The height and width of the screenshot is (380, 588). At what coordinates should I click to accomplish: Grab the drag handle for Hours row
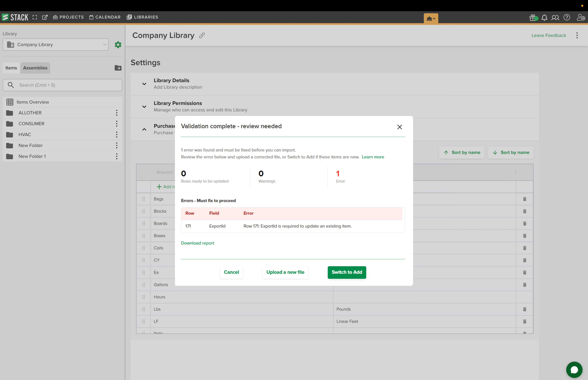pyautogui.click(x=144, y=297)
